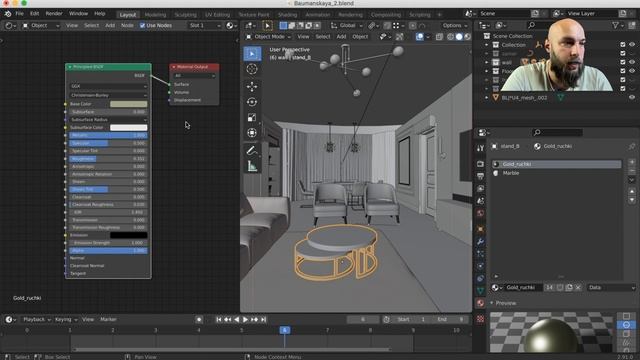Viewport: 640px width, 360px height.
Task: Select the Move tool in the viewport toolbar
Action: point(252,86)
